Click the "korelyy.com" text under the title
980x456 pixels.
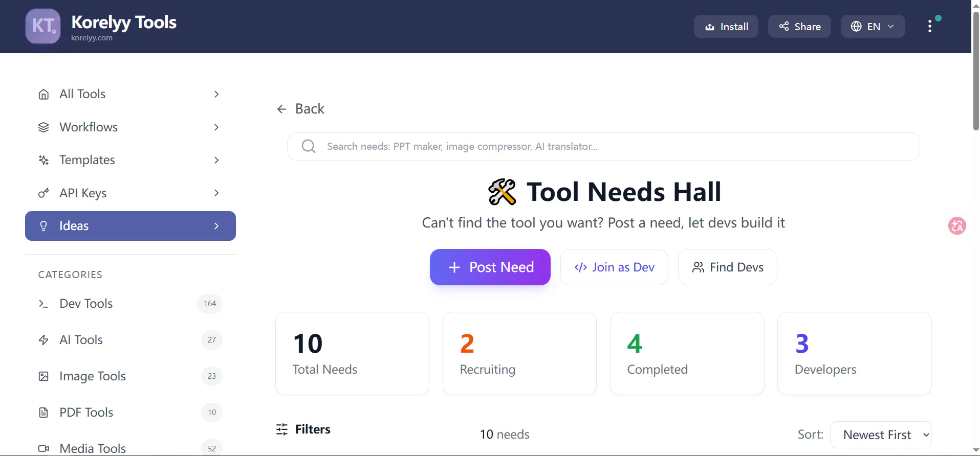pyautogui.click(x=92, y=38)
